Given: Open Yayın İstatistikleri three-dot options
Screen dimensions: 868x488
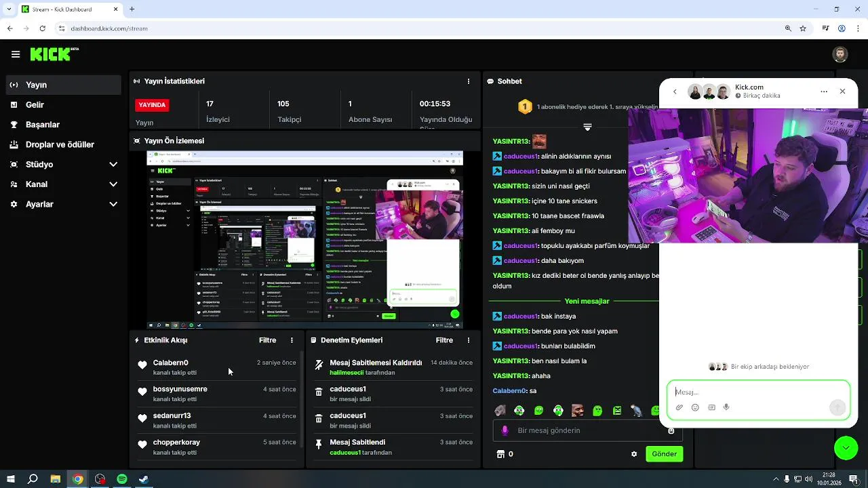Looking at the screenshot, I should (x=468, y=81).
